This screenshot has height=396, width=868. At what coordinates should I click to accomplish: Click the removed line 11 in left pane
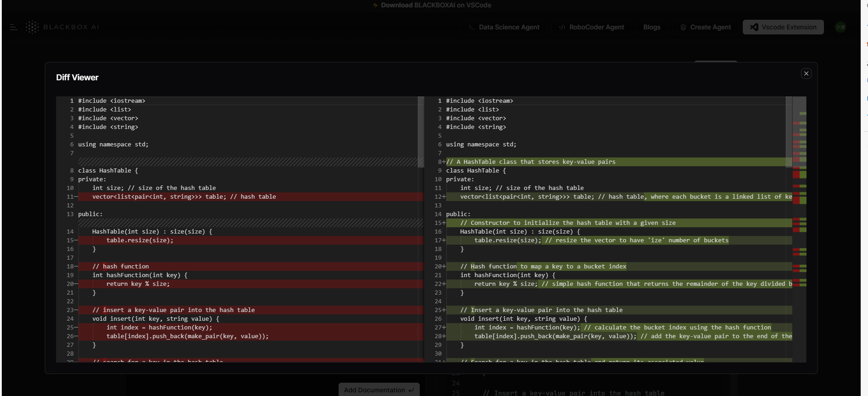(x=184, y=197)
